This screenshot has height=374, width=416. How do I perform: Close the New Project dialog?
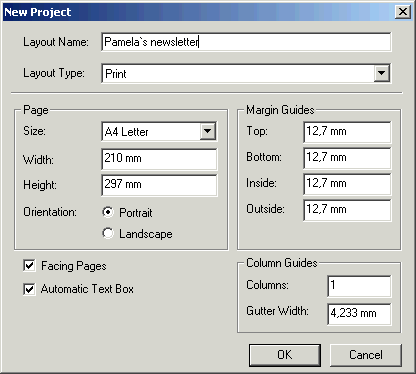click(403, 12)
